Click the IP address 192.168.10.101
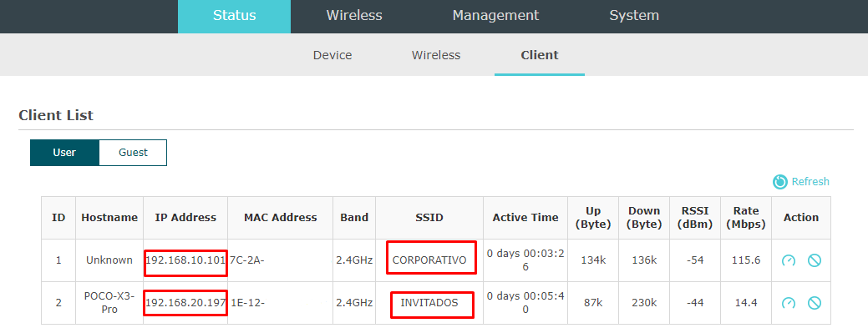This screenshot has height=333, width=868. [185, 260]
